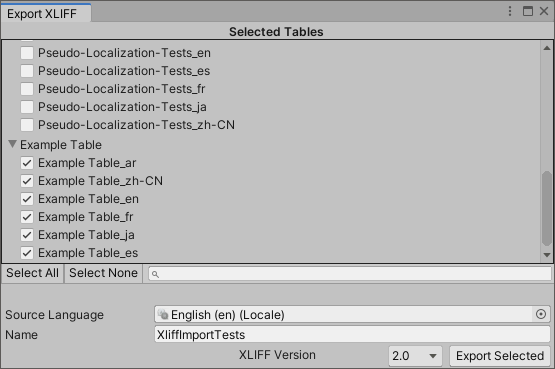This screenshot has width=555, height=369.
Task: Check Pseudo-Localization-Tests_zh-CN table
Action: (x=27, y=125)
